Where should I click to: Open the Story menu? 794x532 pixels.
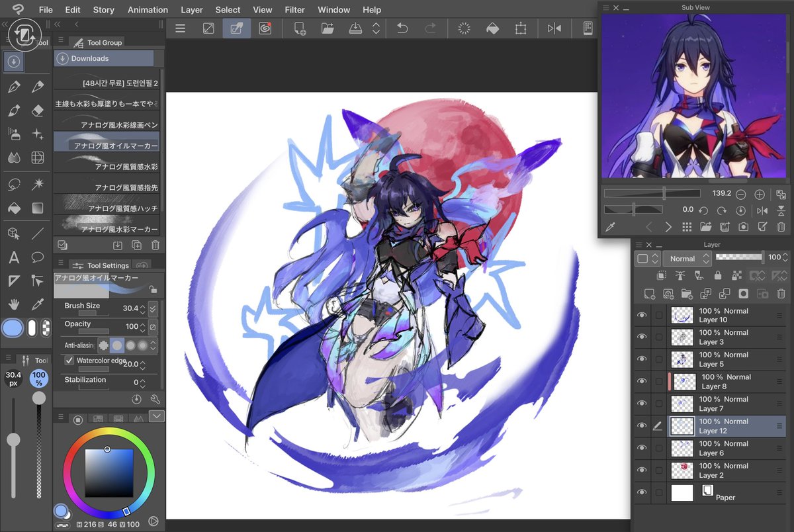pyautogui.click(x=104, y=10)
